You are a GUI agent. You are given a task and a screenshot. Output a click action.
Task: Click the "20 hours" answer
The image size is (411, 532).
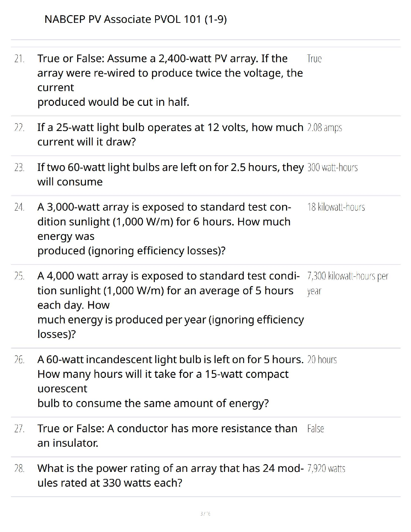click(322, 360)
